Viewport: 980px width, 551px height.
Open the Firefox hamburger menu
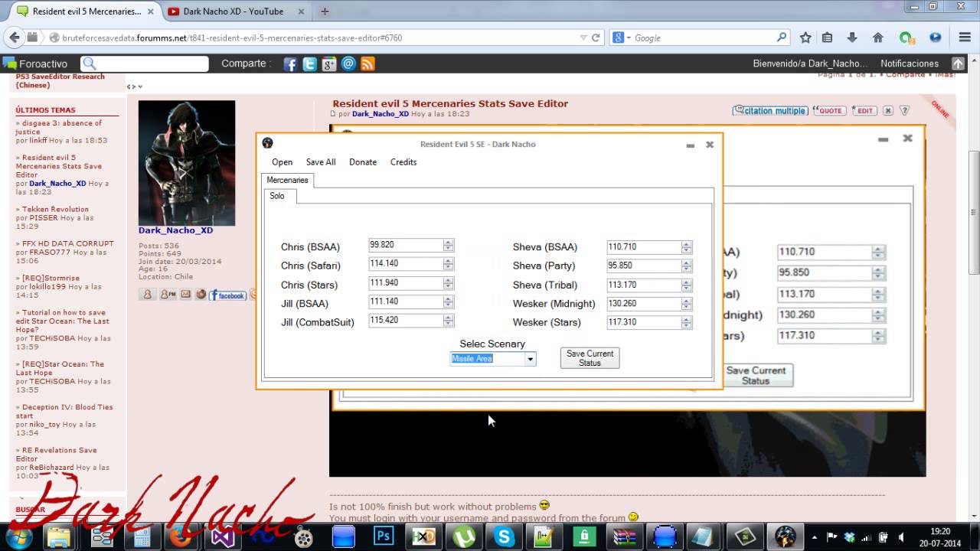point(965,37)
